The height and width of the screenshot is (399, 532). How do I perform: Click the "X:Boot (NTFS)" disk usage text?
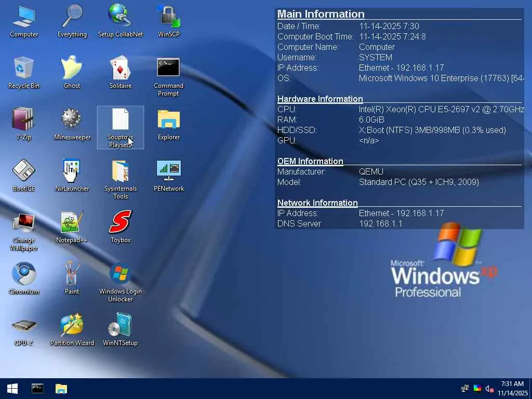tap(432, 130)
